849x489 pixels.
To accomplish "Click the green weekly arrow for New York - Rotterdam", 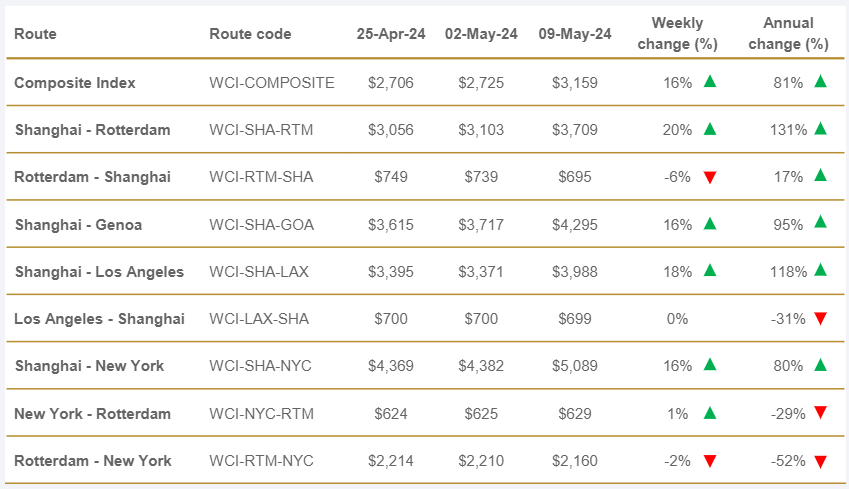I will coord(710,413).
